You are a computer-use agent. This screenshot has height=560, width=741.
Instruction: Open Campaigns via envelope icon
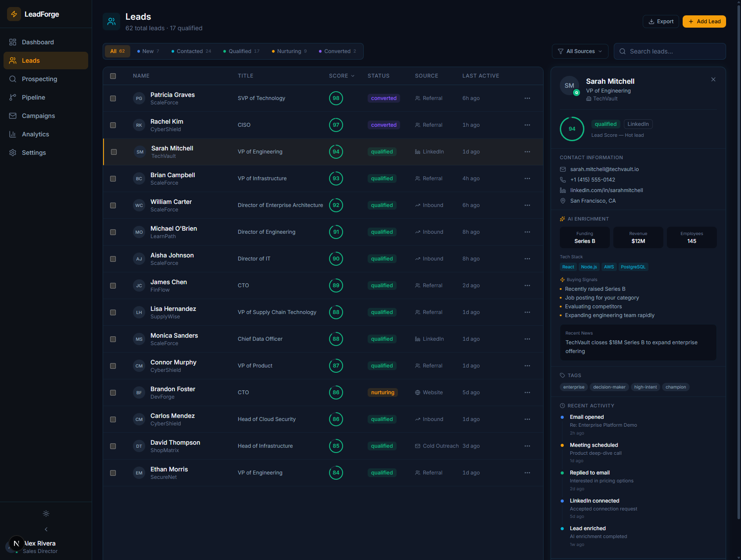(13, 116)
